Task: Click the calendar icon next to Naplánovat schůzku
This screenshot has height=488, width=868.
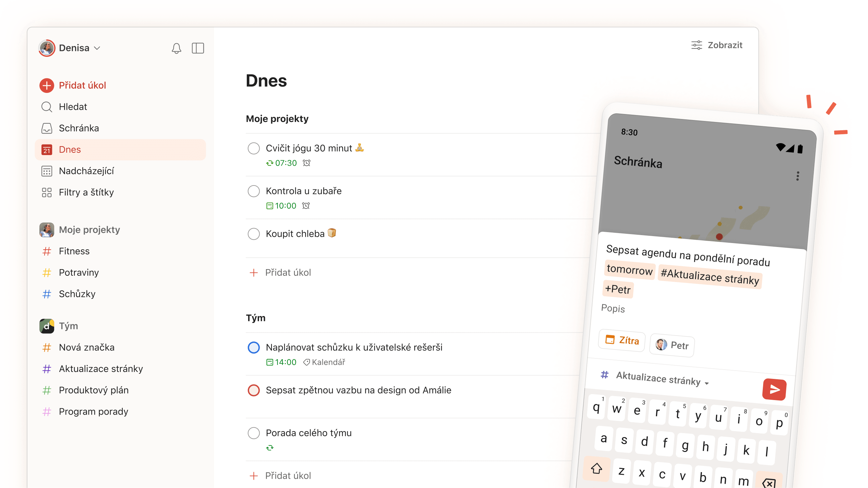Action: [x=270, y=362]
